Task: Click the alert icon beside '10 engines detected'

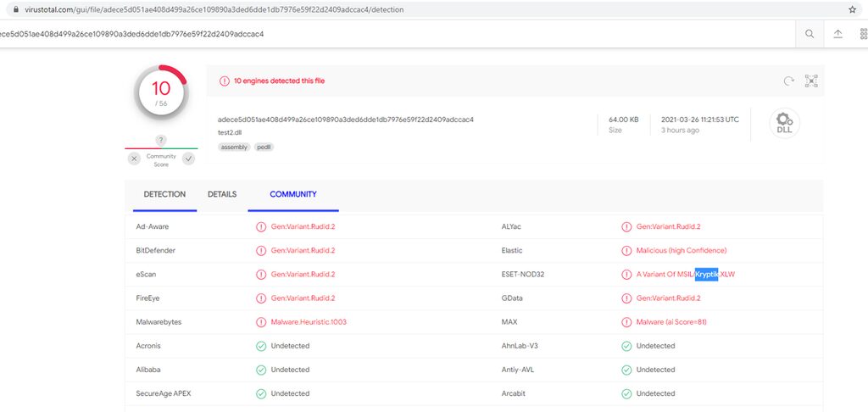Action: tap(224, 81)
